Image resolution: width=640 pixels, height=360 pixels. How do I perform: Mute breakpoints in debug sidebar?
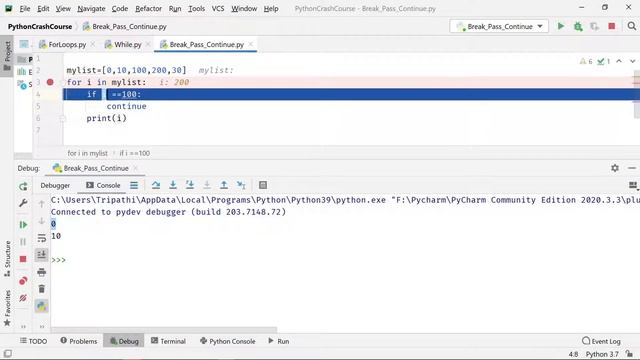coord(23,298)
